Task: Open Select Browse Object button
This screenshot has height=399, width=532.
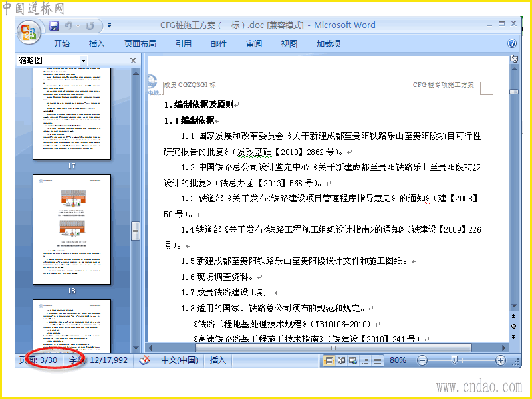Action: (x=513, y=326)
